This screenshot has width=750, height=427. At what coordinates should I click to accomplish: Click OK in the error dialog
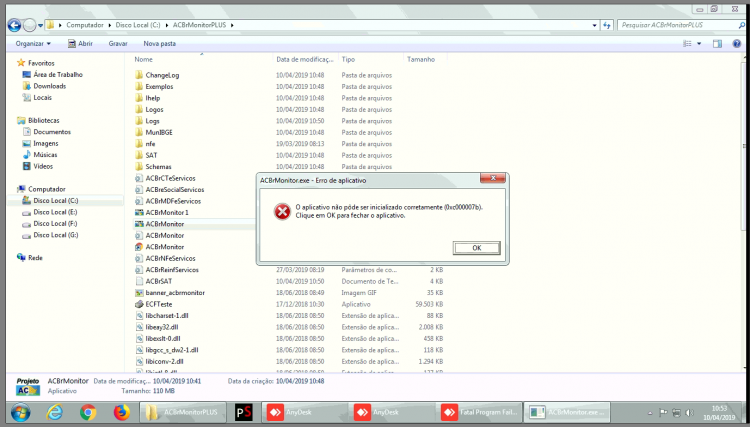pos(476,248)
